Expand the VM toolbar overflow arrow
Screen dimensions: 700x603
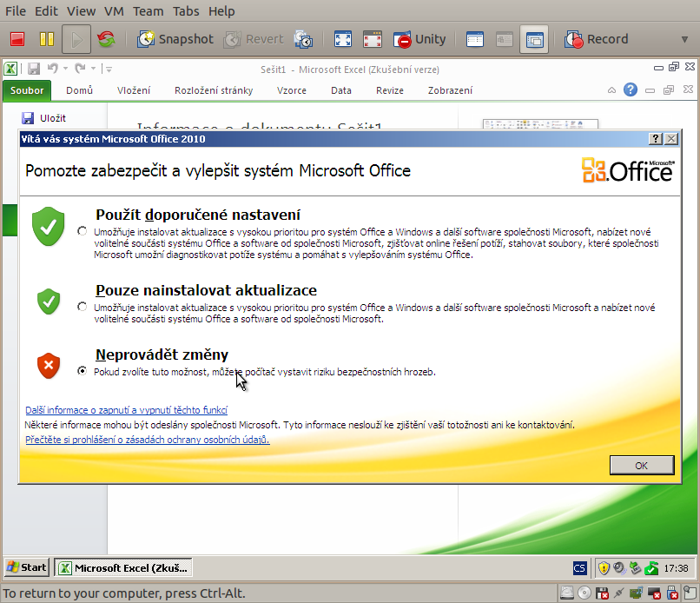click(x=684, y=39)
